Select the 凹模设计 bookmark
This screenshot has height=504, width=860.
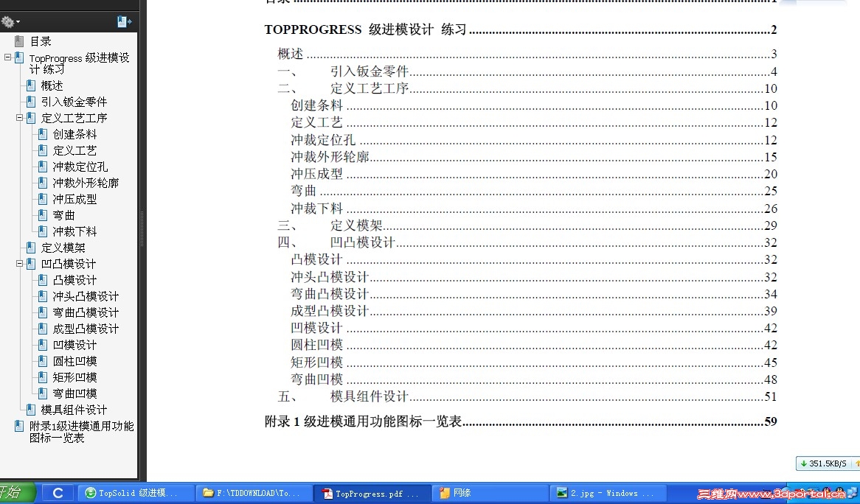coord(75,345)
